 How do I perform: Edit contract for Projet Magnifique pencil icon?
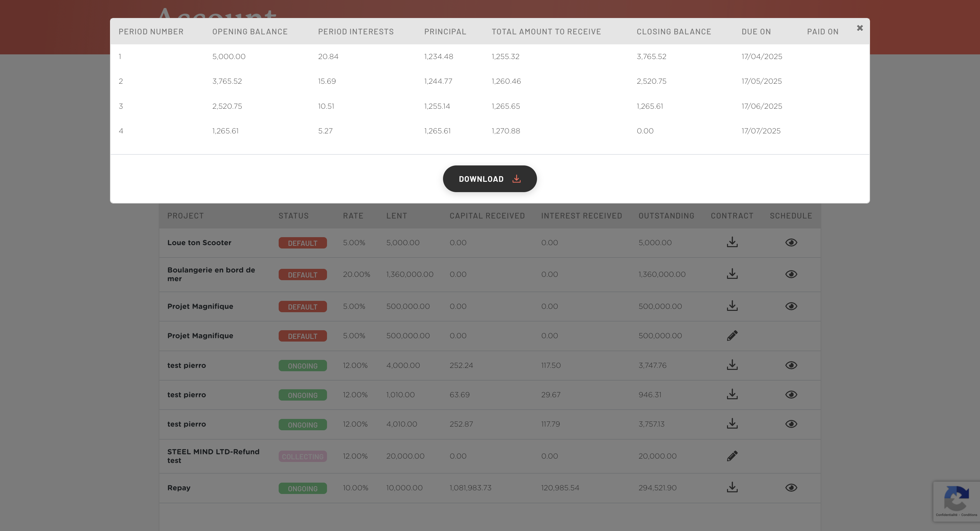[732, 336]
